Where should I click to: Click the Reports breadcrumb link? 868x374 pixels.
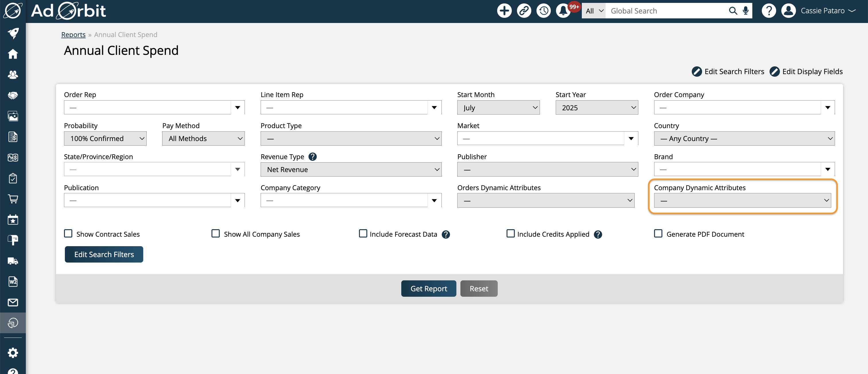pyautogui.click(x=73, y=34)
